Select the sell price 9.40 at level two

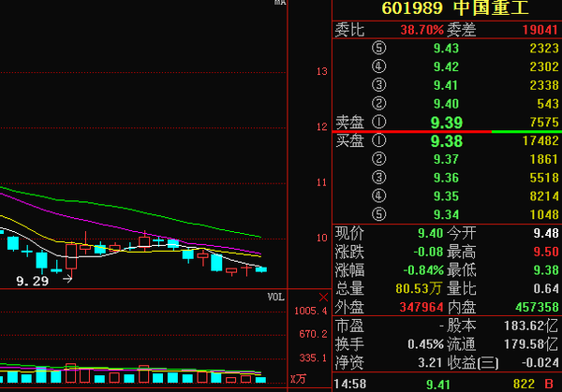point(446,104)
